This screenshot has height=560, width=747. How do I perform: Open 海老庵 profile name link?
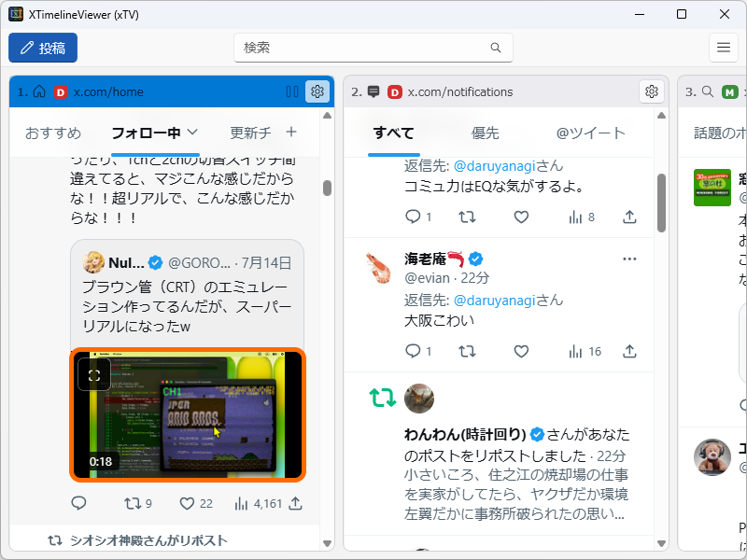coord(426,259)
